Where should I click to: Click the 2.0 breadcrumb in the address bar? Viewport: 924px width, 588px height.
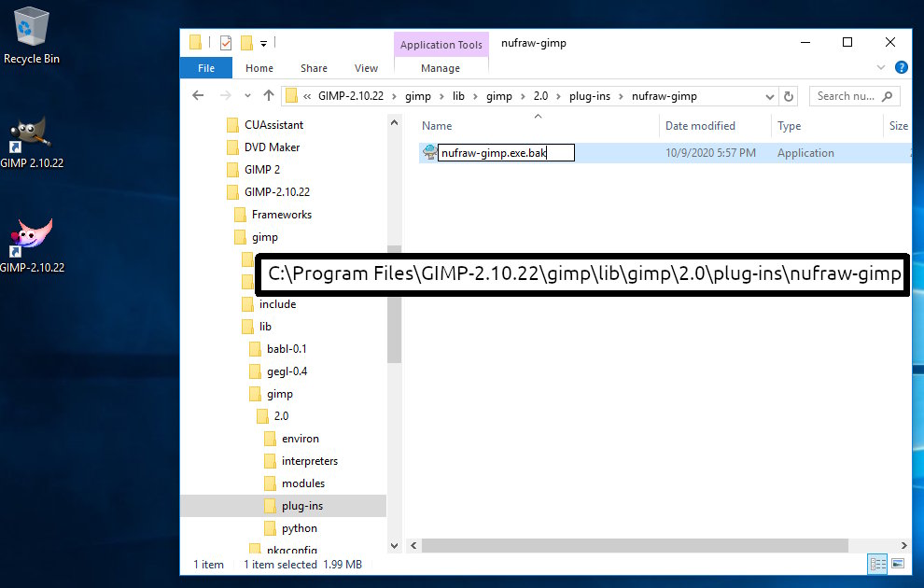tap(540, 96)
